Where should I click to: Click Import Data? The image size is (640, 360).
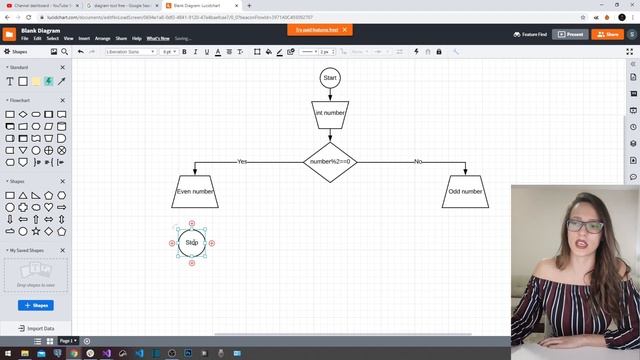(36, 328)
